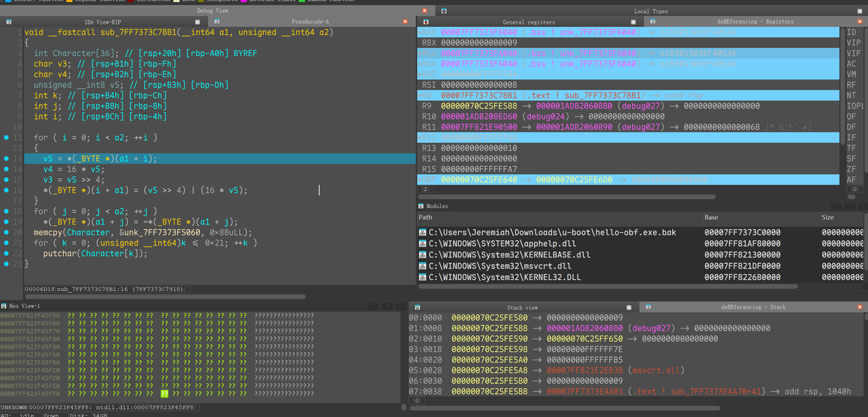Image resolution: width=868 pixels, height=417 pixels.
Task: Click the Modules panel icon
Action: point(421,206)
